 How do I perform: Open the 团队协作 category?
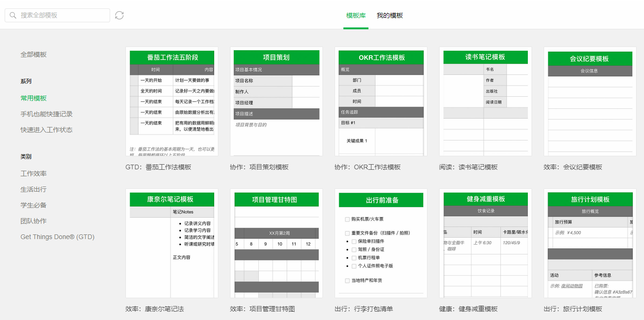[x=33, y=221]
